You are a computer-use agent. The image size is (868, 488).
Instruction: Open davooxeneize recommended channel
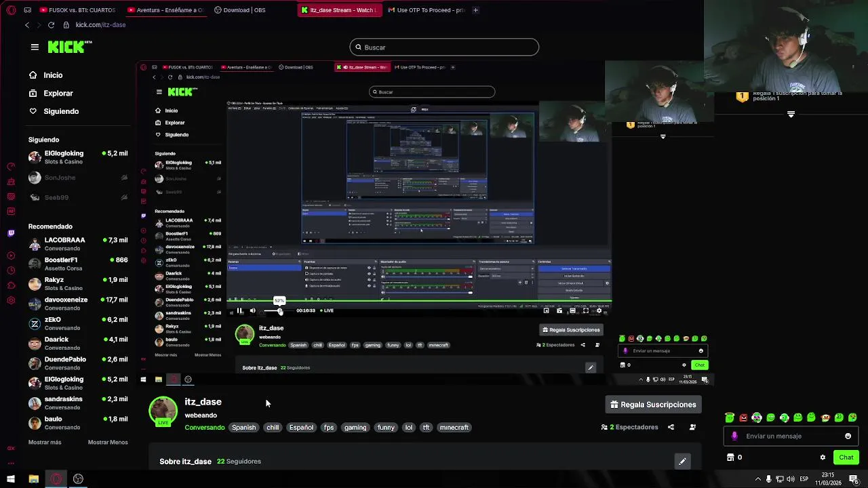[x=78, y=304]
